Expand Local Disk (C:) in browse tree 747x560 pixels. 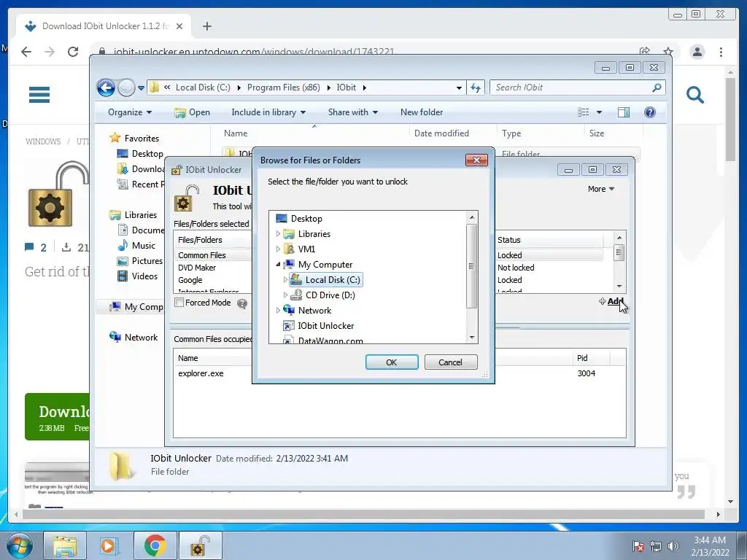click(285, 279)
